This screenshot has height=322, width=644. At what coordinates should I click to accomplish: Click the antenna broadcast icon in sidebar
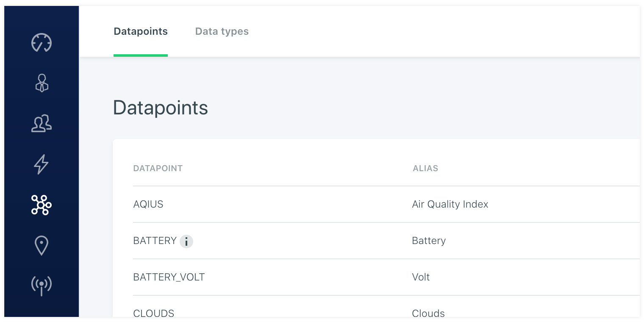(x=42, y=286)
